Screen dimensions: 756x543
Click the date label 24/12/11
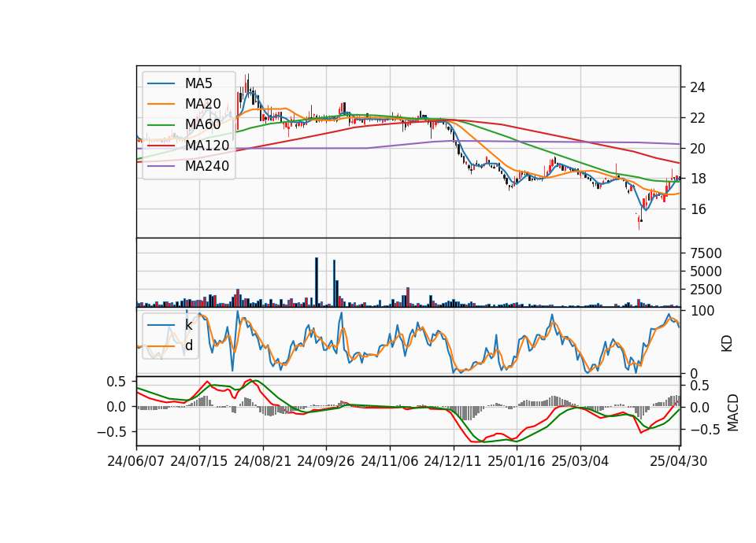pos(453,462)
